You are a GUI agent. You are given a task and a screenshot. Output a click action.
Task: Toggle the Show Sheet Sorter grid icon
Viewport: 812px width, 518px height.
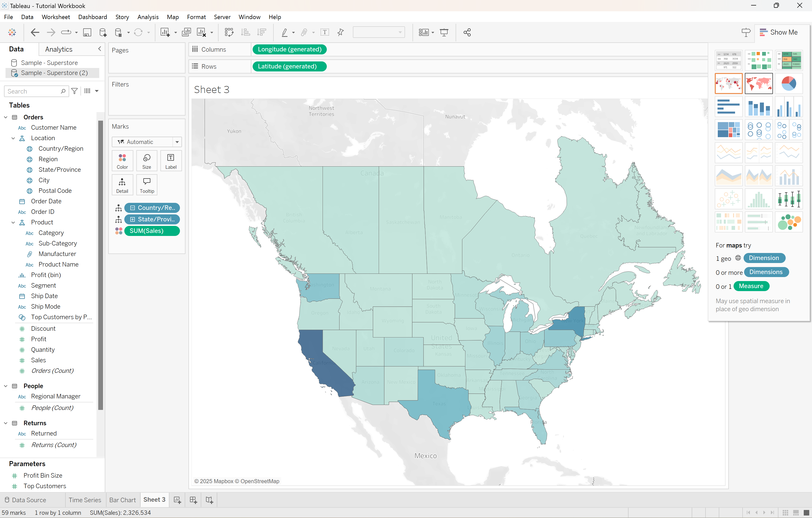point(785,512)
